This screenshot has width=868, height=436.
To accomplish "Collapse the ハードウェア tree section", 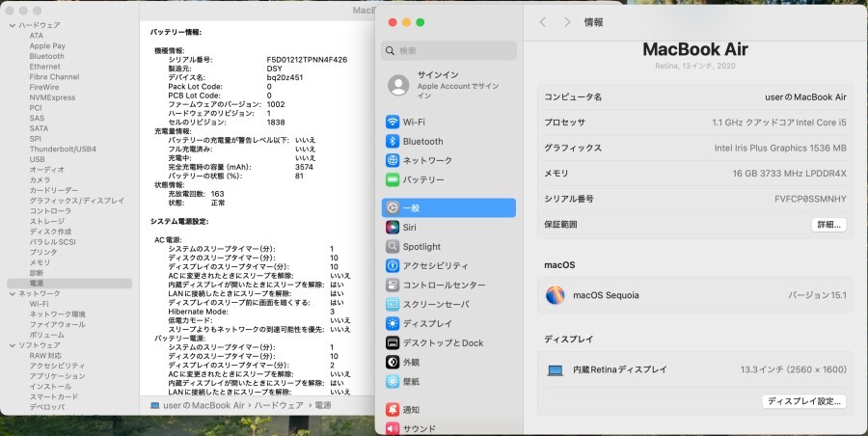I will click(13, 25).
